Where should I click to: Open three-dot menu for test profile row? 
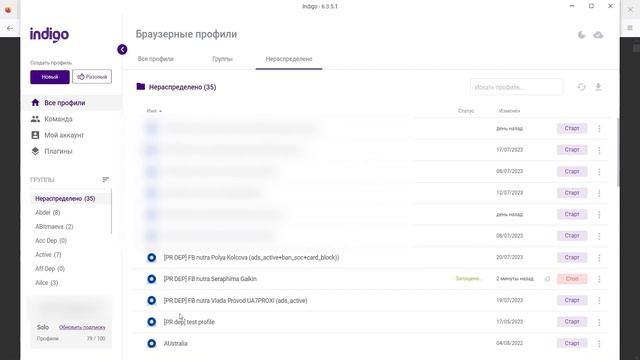(x=599, y=322)
